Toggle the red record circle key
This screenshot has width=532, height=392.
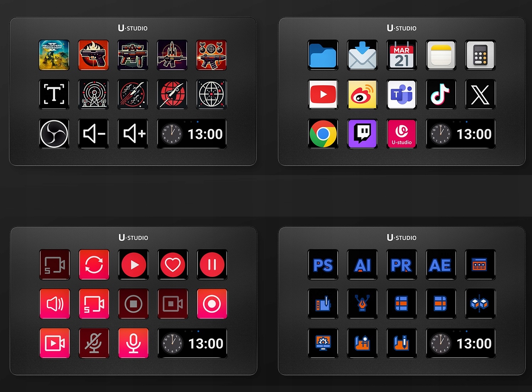click(212, 304)
